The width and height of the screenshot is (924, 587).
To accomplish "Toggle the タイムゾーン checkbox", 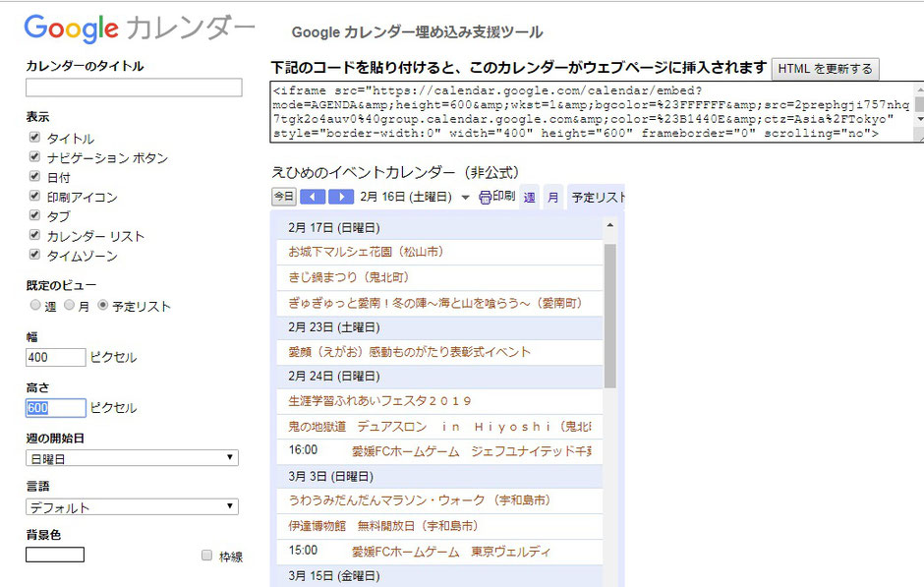I will click(34, 255).
